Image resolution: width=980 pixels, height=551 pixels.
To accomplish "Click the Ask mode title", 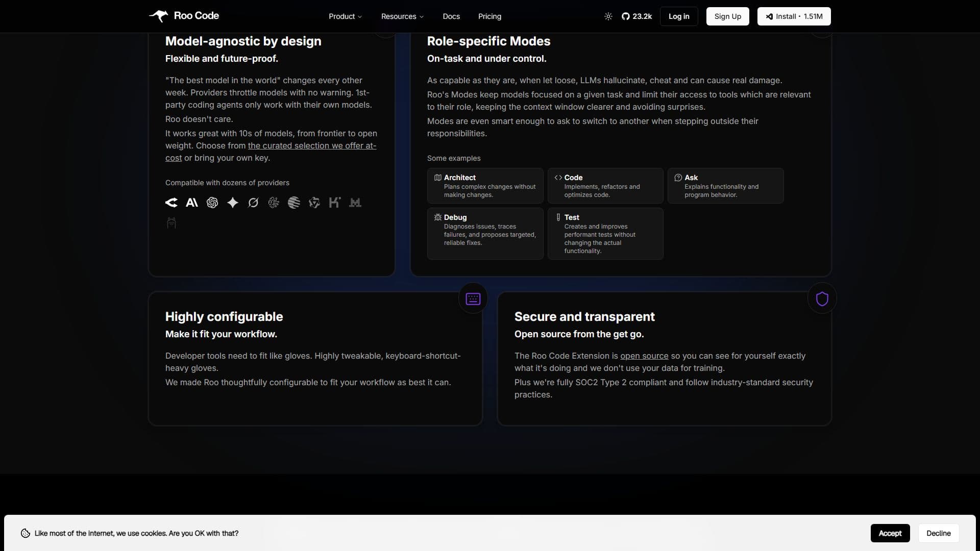I will tap(691, 178).
